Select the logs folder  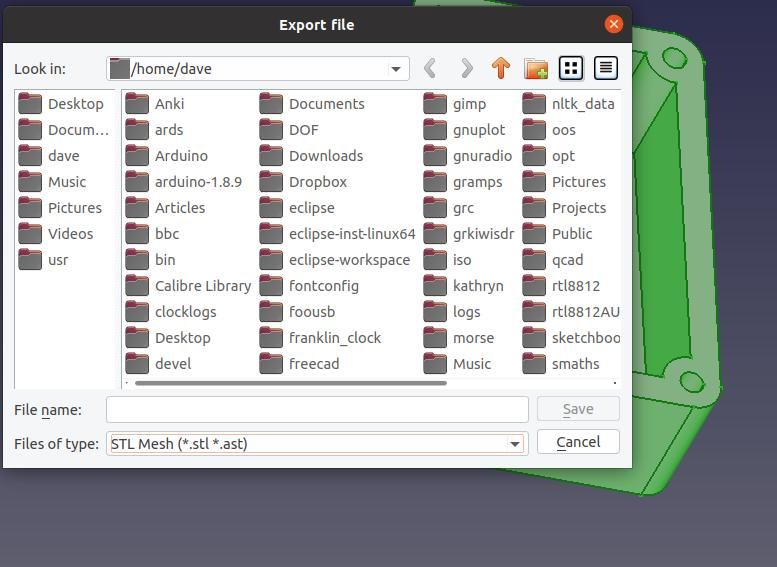coord(452,312)
